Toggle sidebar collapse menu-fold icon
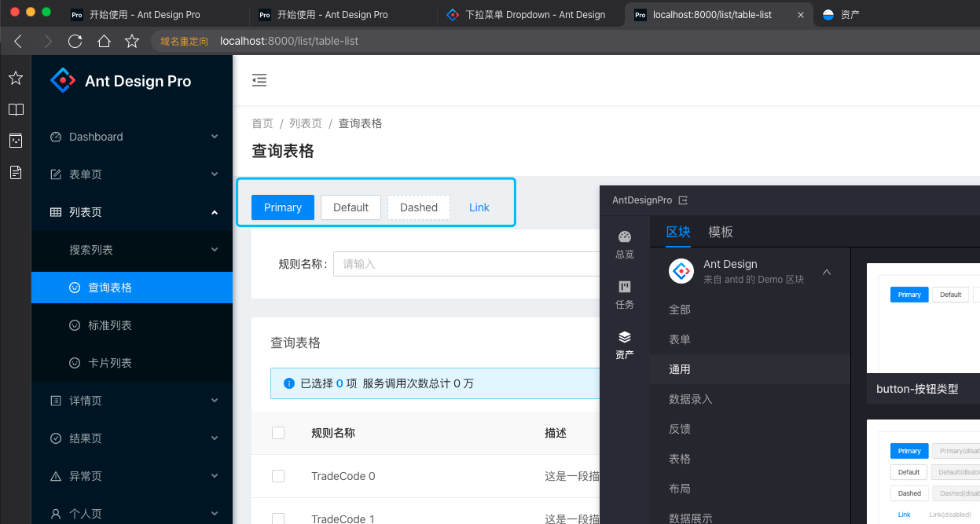This screenshot has height=524, width=980. click(259, 79)
